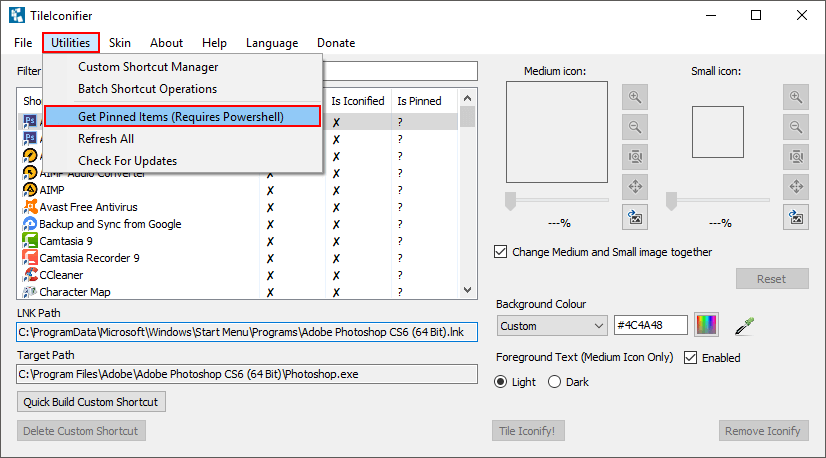The height and width of the screenshot is (458, 826).
Task: Zoom out the Medium icon image
Action: coord(635,127)
